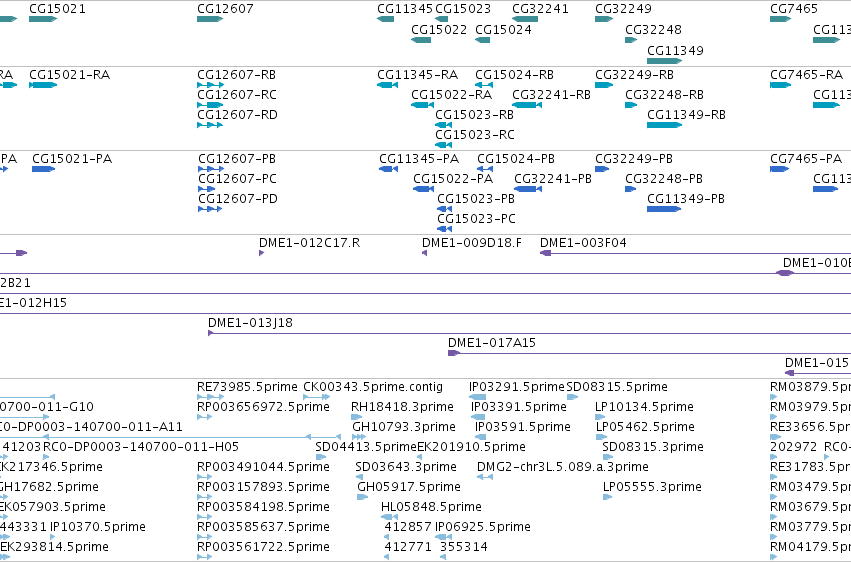Click the CG7465-PA protein label

pyautogui.click(x=806, y=159)
